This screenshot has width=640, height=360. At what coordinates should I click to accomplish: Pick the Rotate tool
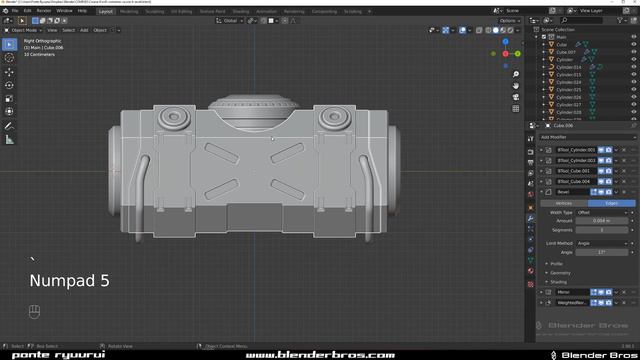click(x=9, y=85)
